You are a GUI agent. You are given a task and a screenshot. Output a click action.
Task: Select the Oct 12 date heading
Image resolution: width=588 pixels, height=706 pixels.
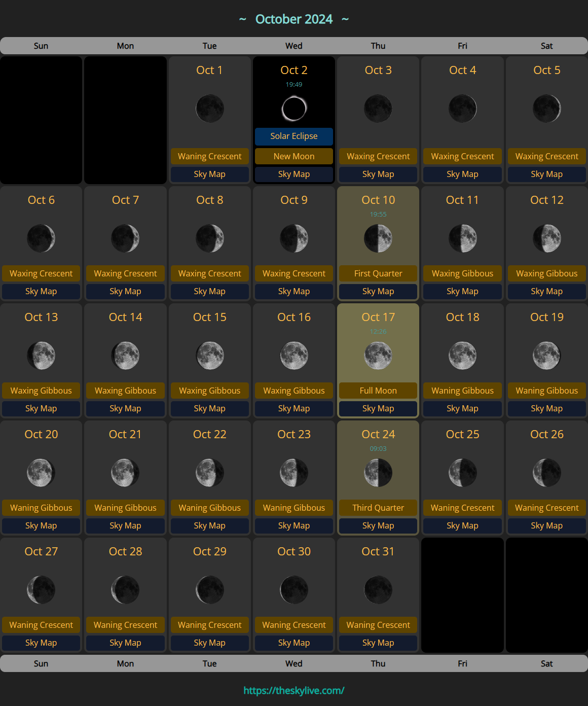click(x=546, y=200)
